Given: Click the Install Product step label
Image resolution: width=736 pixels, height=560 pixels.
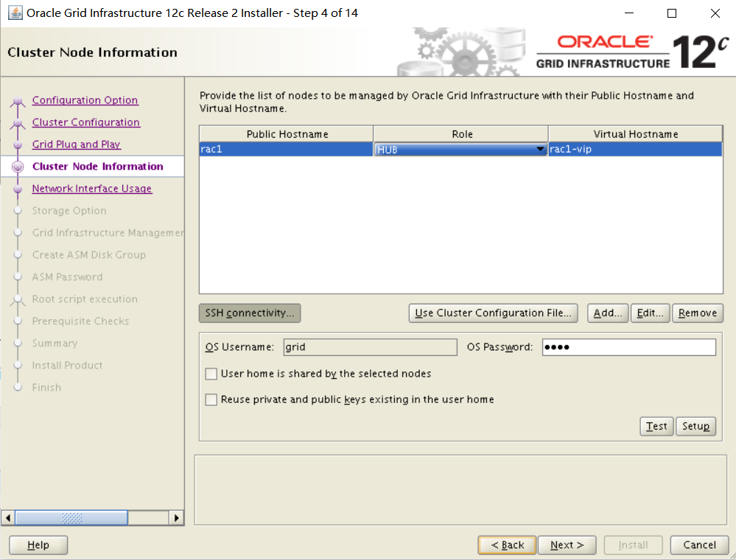Looking at the screenshot, I should [x=67, y=365].
